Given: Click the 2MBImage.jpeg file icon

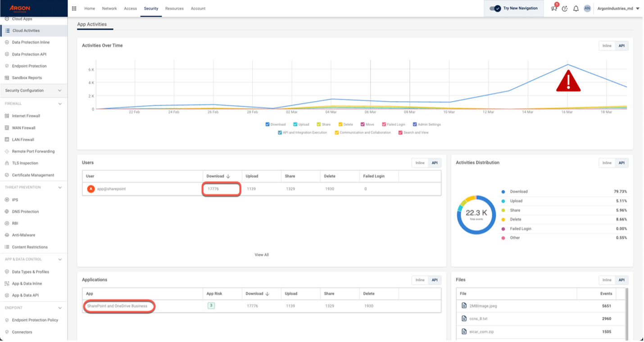Looking at the screenshot, I should (464, 306).
